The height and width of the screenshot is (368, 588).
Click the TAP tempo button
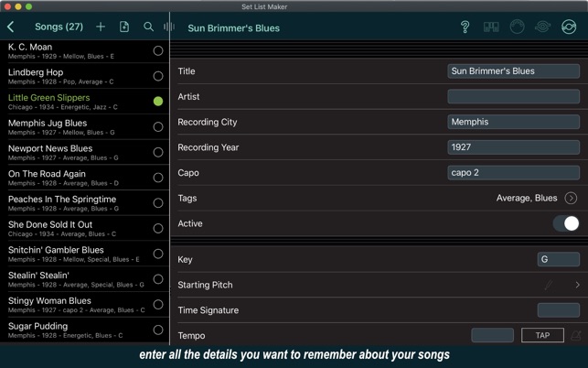pyautogui.click(x=542, y=335)
